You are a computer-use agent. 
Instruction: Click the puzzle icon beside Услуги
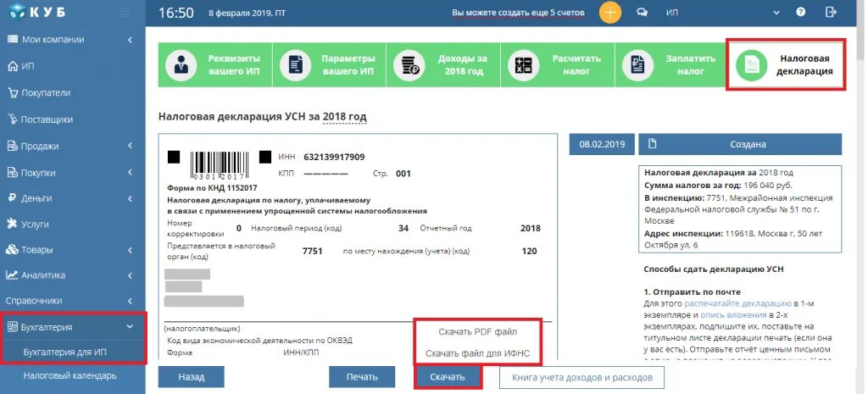12,224
